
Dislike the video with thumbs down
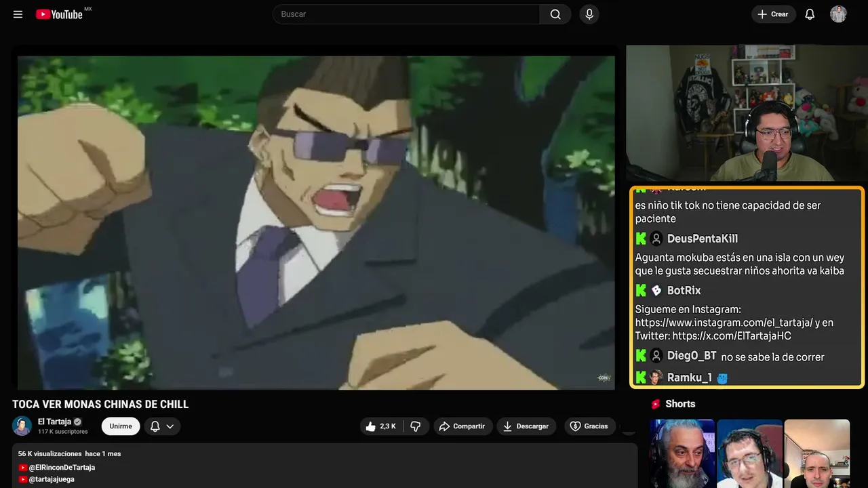coord(416,426)
